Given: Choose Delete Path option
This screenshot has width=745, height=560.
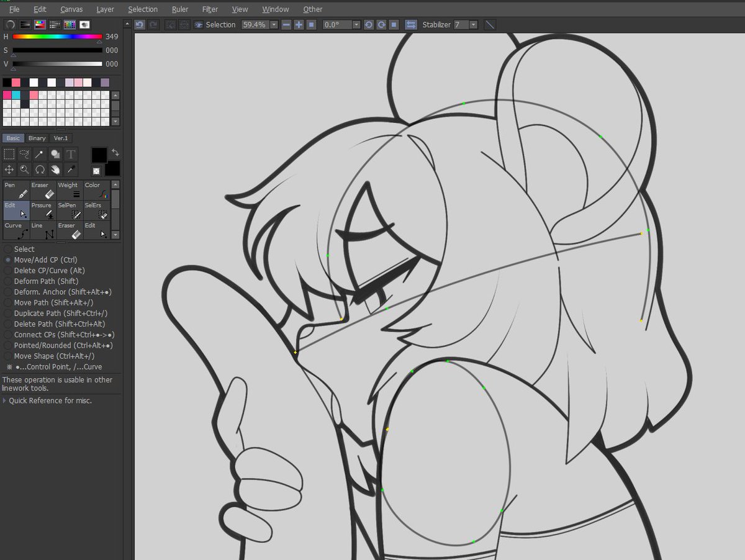Looking at the screenshot, I should coord(55,324).
